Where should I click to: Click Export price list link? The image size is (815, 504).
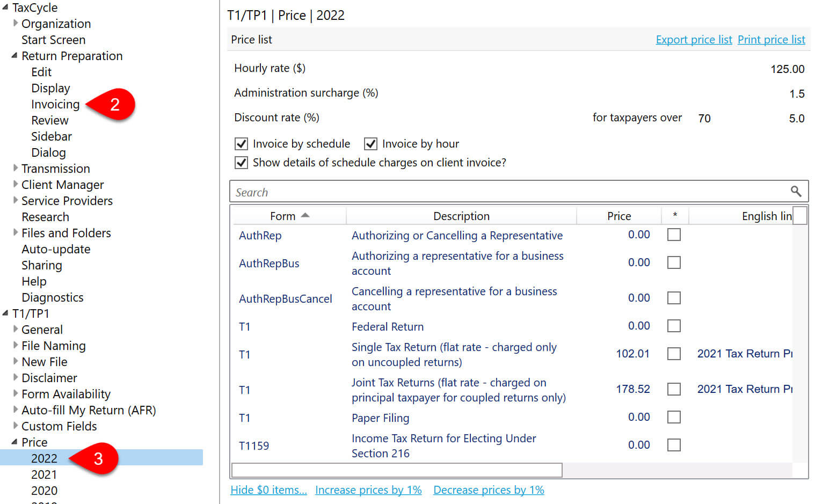tap(694, 40)
